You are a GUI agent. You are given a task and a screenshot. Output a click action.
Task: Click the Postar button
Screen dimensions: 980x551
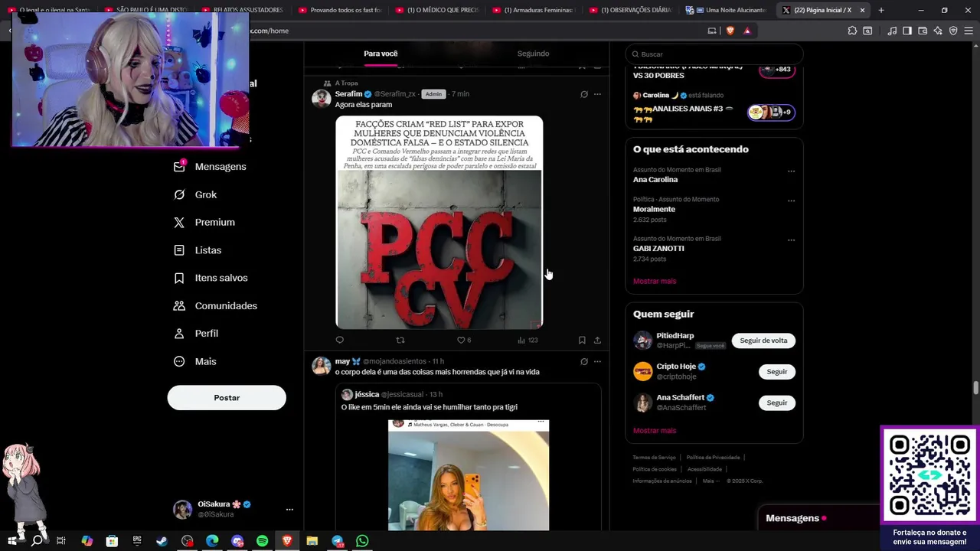pyautogui.click(x=227, y=398)
